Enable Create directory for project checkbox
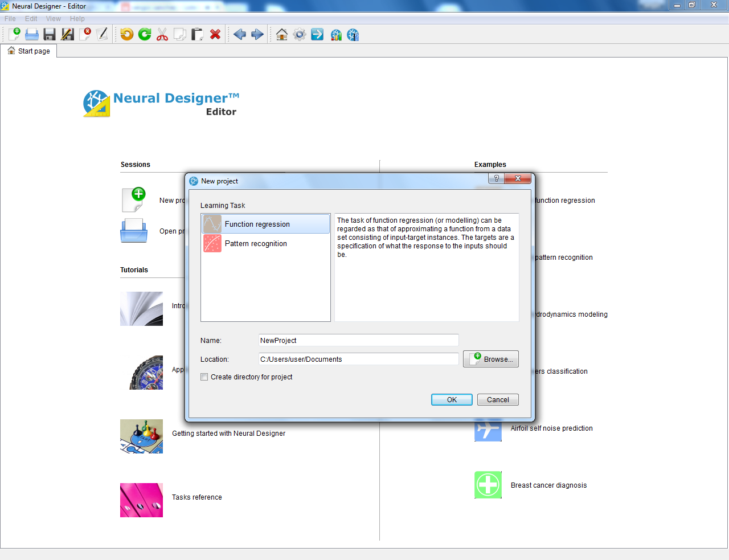The height and width of the screenshot is (560, 729). point(204,377)
